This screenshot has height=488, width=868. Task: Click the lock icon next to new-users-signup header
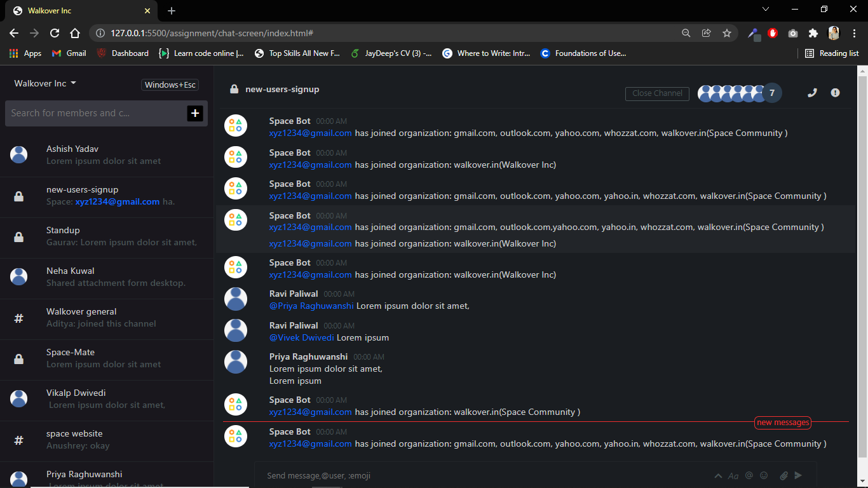pos(234,89)
